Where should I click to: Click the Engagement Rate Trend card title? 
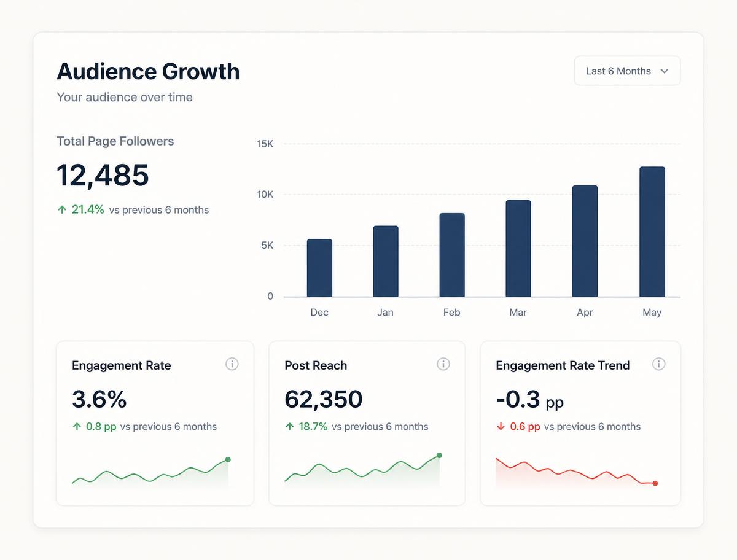click(x=563, y=365)
